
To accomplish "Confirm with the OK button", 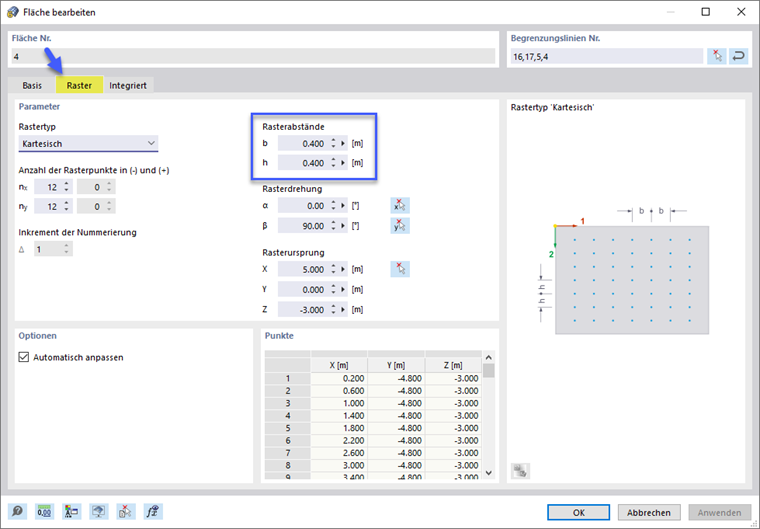I will [x=578, y=513].
